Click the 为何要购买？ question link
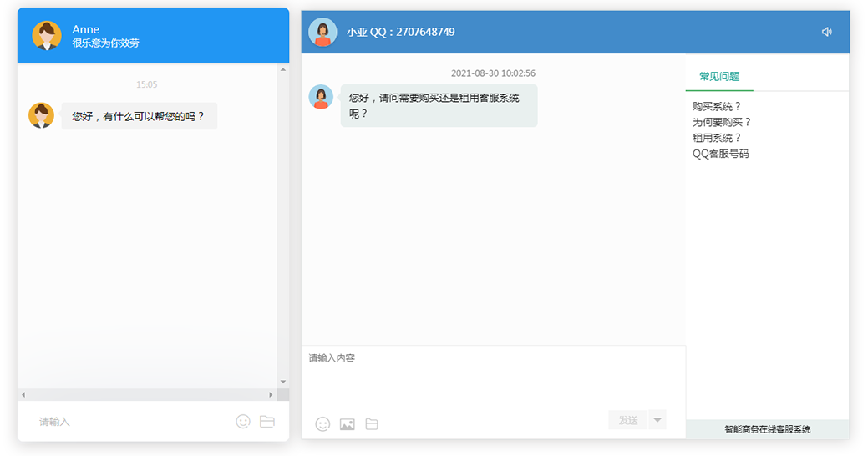The image size is (868, 456). [x=722, y=122]
